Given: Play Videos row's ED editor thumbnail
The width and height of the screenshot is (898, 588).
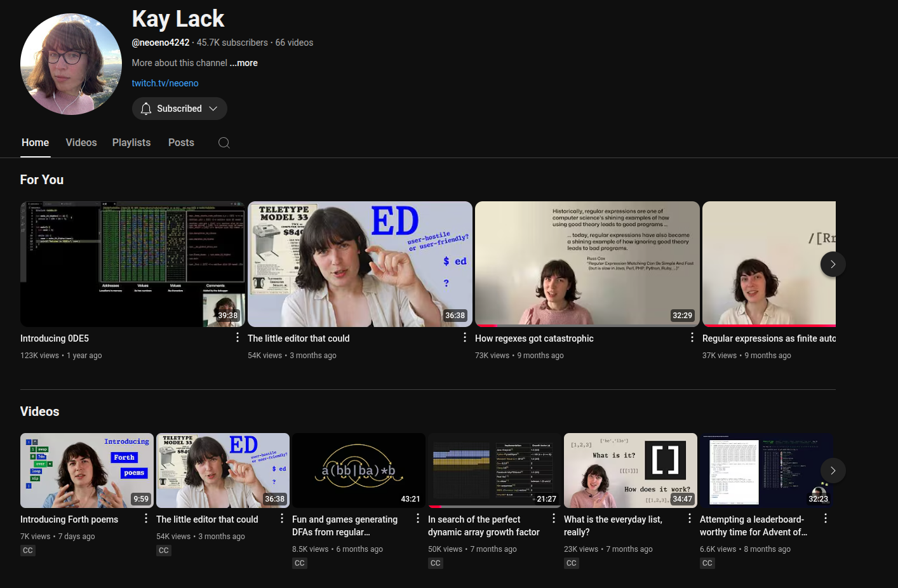Looking at the screenshot, I should [223, 471].
